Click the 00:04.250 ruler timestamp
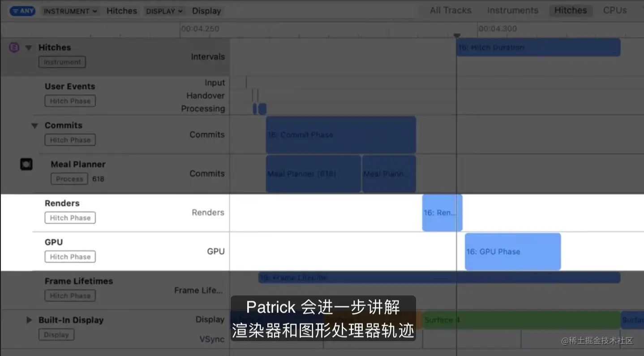644x356 pixels. 200,29
